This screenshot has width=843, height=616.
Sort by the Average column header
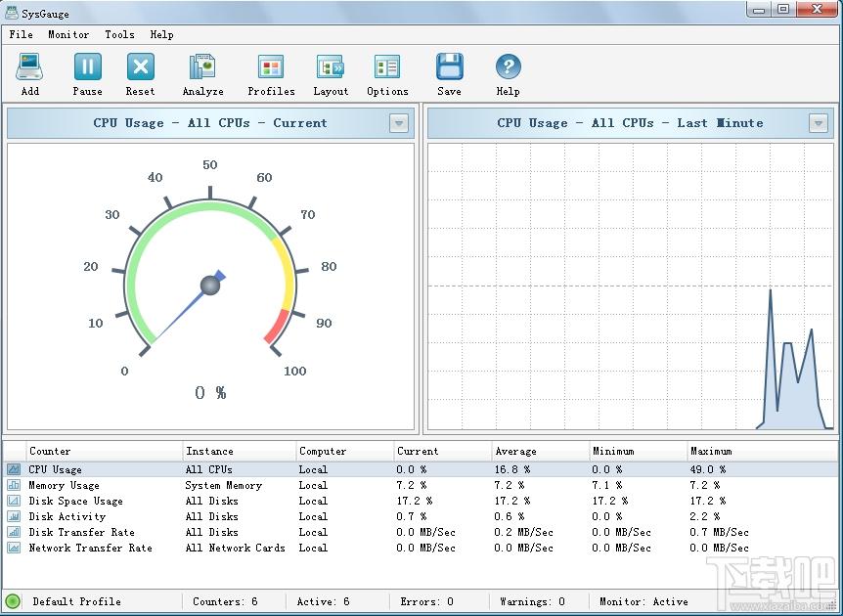(540, 451)
